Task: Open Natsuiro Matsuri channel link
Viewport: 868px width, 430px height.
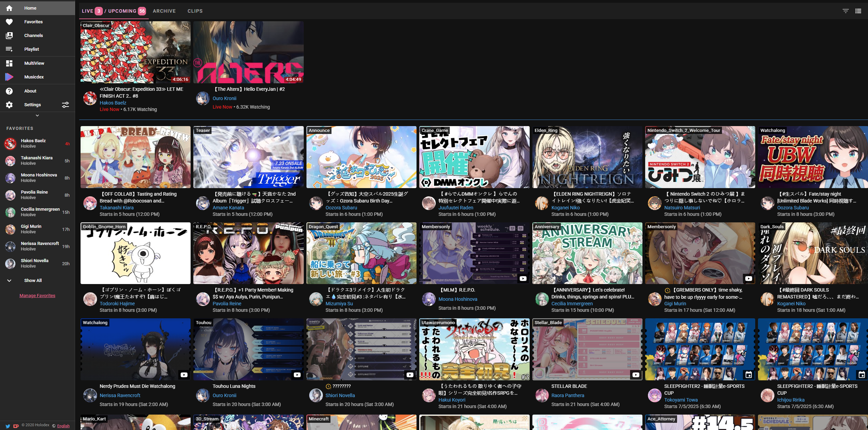Action: coord(682,208)
